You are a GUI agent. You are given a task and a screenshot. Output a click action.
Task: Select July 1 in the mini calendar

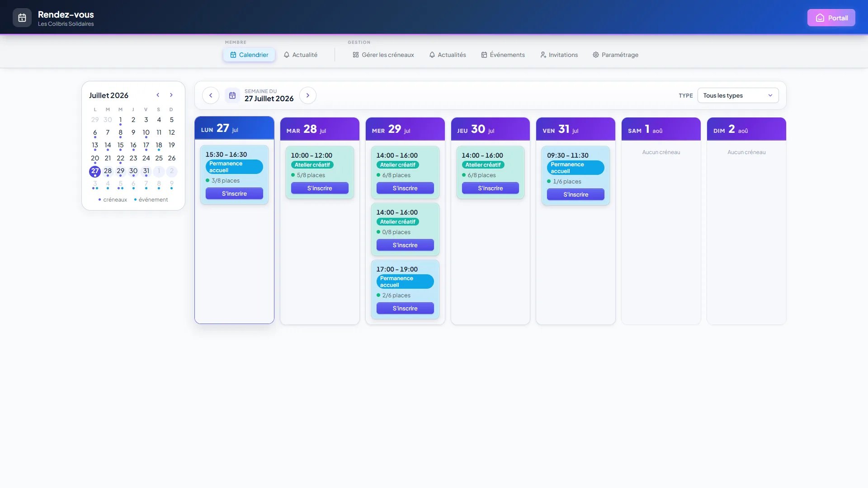tap(120, 120)
